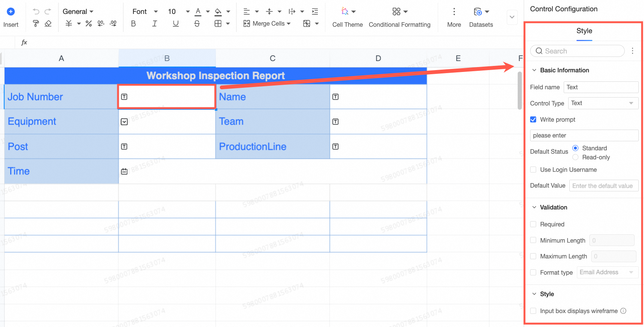Click dropdown control icon in Equipment row
The image size is (644, 327).
[124, 122]
